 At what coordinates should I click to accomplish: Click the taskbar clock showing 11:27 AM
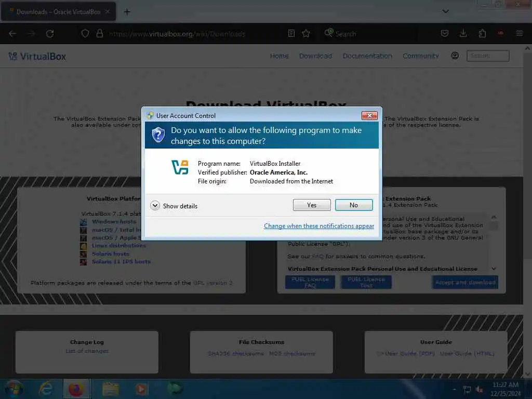coord(506,389)
